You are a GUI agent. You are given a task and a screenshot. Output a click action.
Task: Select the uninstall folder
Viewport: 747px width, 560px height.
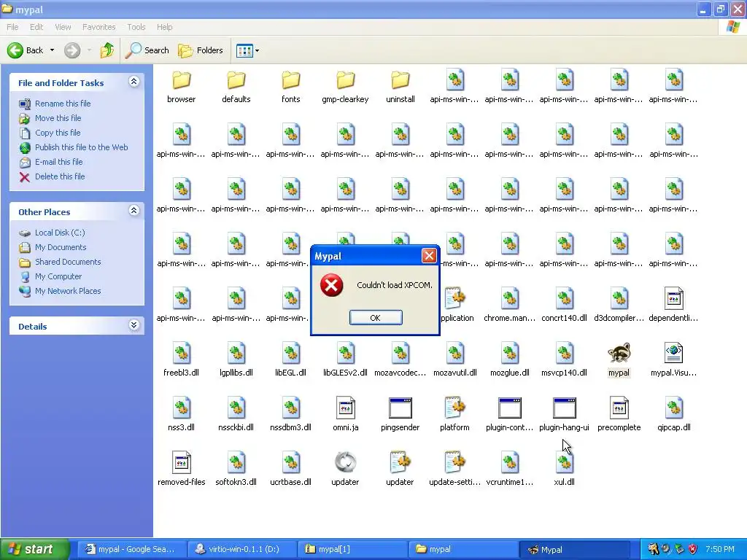coord(400,87)
